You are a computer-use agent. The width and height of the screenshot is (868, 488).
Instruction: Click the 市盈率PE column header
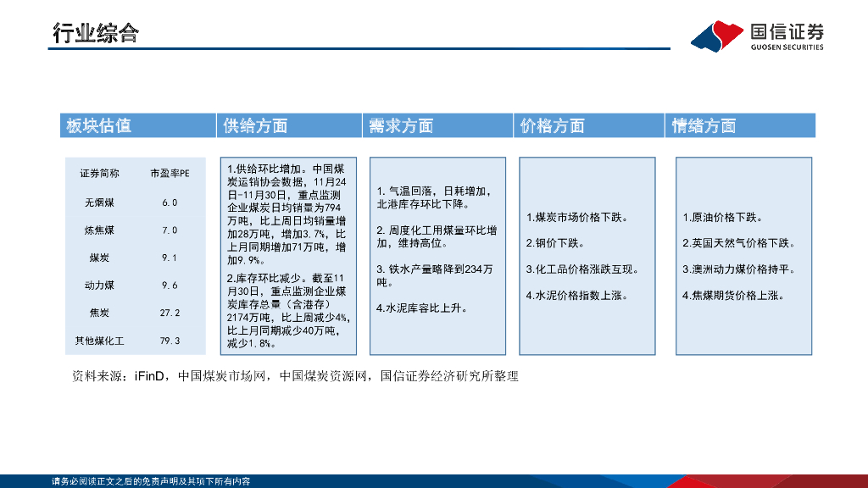[x=170, y=174]
